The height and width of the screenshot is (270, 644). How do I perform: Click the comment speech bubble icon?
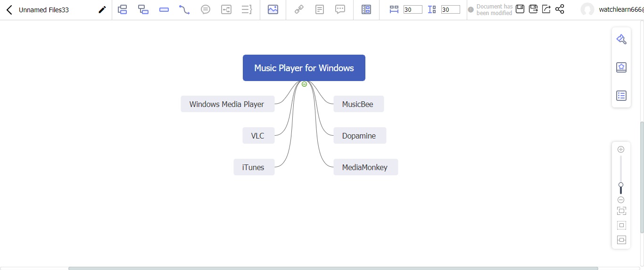340,9
